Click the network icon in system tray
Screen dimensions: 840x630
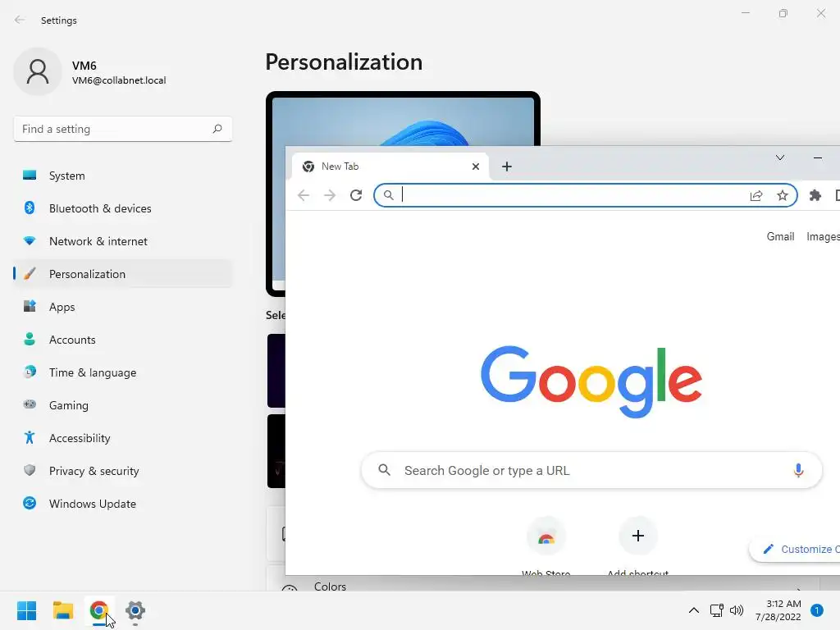[716, 610]
